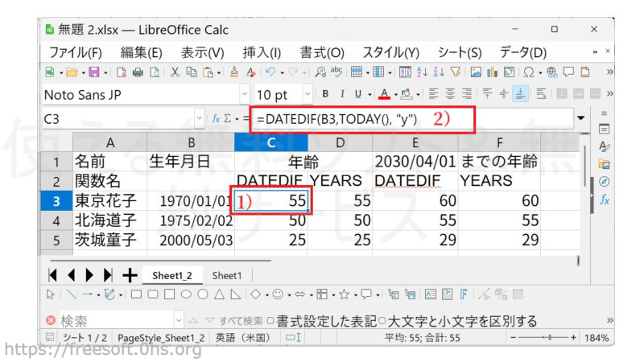Expand the formula bar dropdown arrow

click(x=581, y=118)
